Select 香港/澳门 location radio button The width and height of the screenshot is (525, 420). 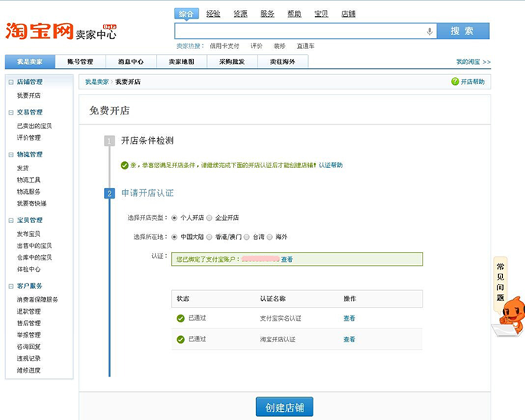coord(209,237)
